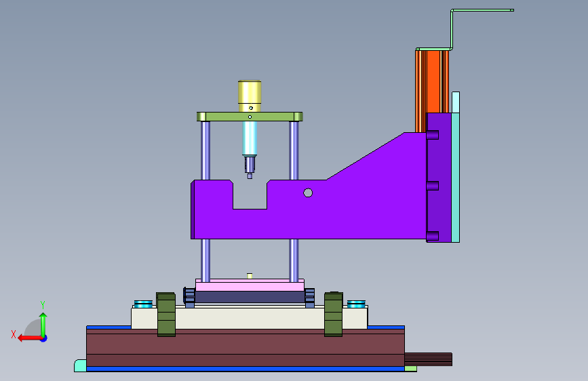This screenshot has height=381, width=588.
Task: Select the right dark green clamp block
Action: (x=334, y=315)
